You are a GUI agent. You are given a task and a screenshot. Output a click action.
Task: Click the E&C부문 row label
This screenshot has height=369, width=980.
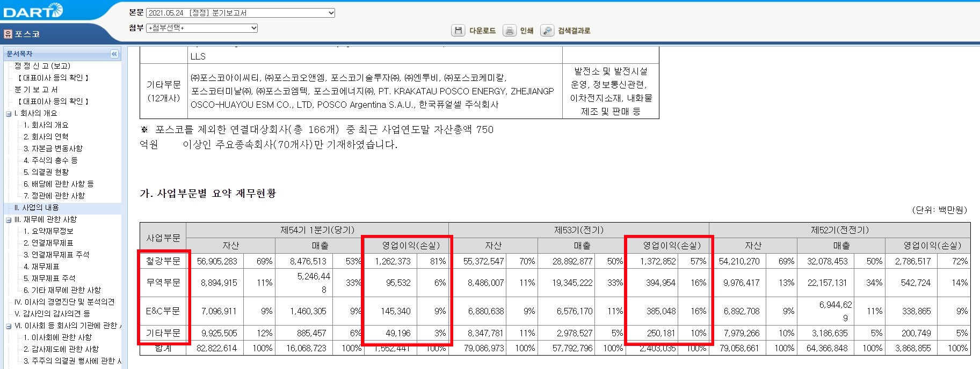163,311
